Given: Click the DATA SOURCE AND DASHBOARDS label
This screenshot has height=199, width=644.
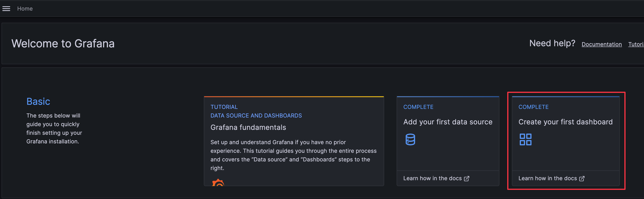Looking at the screenshot, I should coord(256,116).
